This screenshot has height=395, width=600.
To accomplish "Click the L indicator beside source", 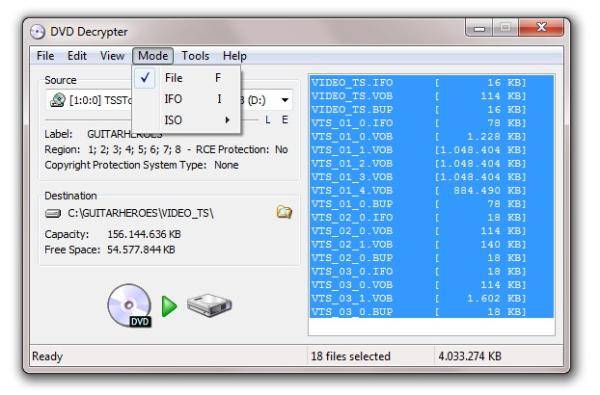I will tap(267, 120).
